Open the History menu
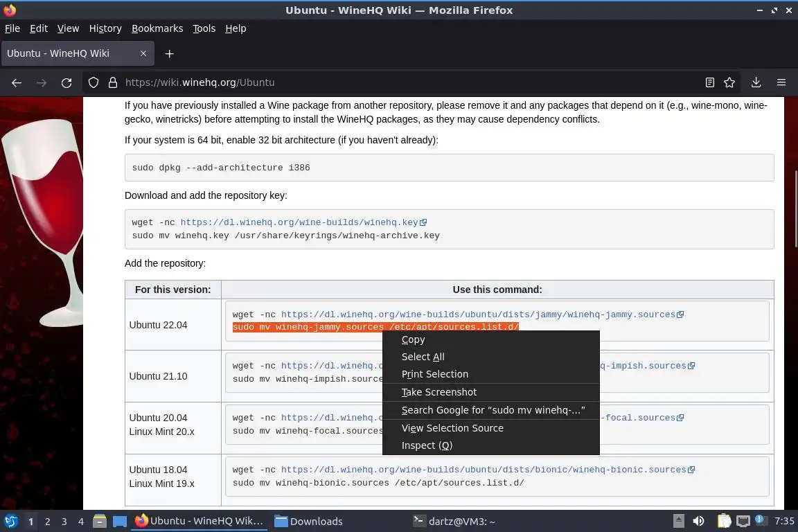 pyautogui.click(x=105, y=28)
